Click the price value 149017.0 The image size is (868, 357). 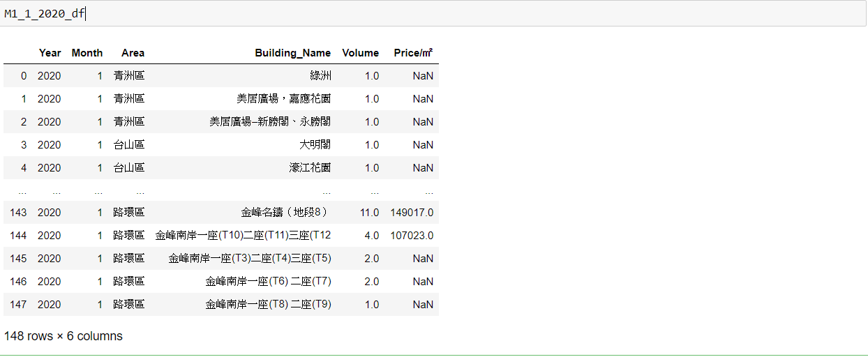[x=412, y=213]
